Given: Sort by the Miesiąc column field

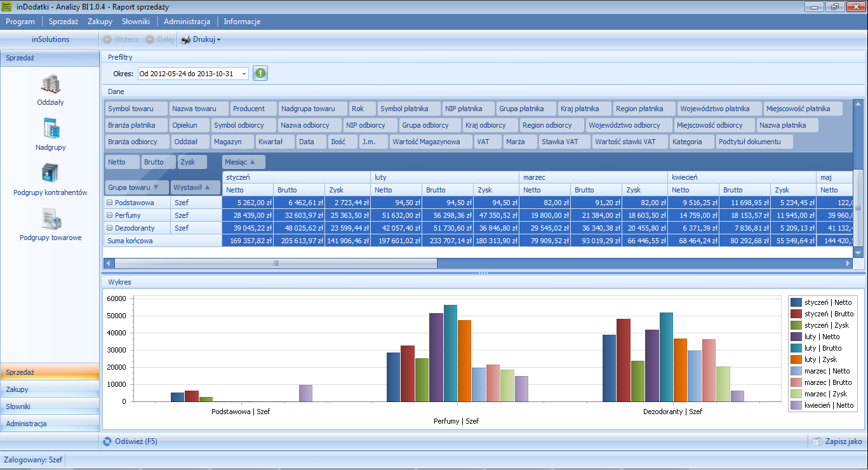Looking at the screenshot, I should click(x=244, y=162).
